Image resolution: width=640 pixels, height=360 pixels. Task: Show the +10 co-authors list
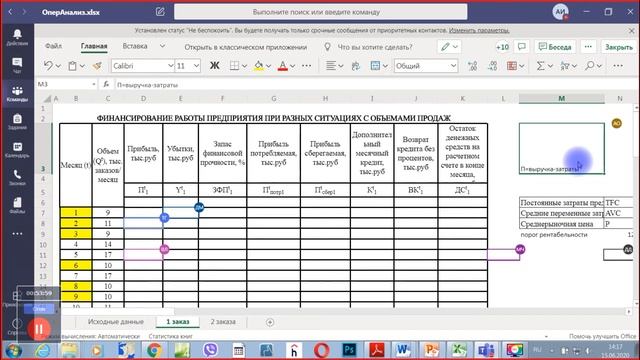pyautogui.click(x=502, y=47)
